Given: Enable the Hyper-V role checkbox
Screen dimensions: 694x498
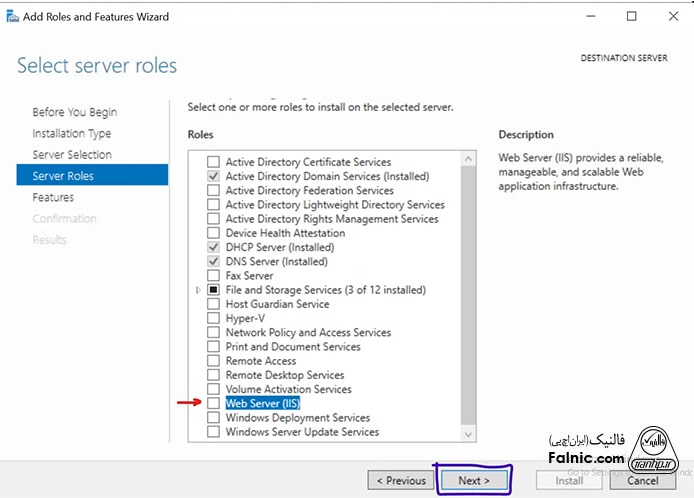Looking at the screenshot, I should tap(212, 318).
